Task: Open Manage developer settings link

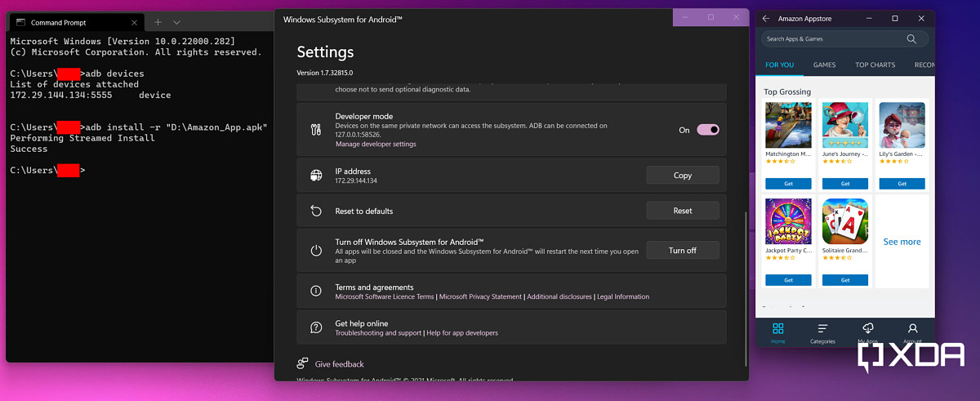Action: 376,144
